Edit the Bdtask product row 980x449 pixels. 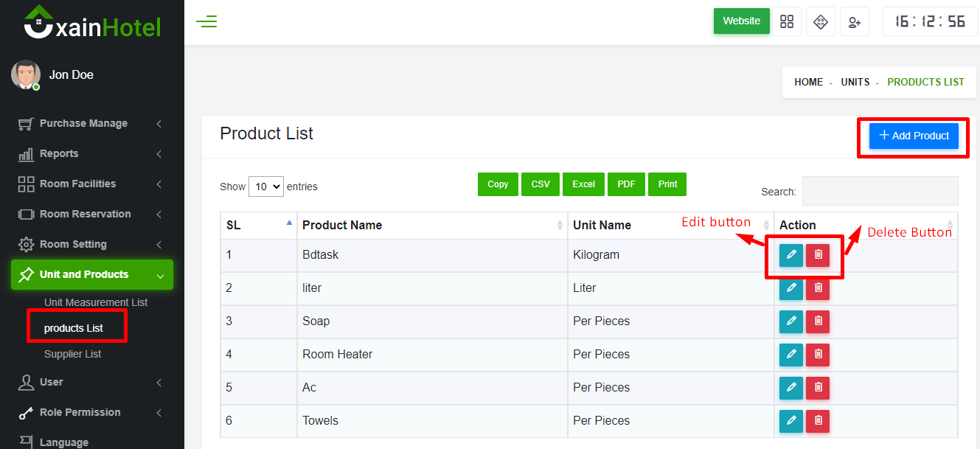[x=791, y=255]
